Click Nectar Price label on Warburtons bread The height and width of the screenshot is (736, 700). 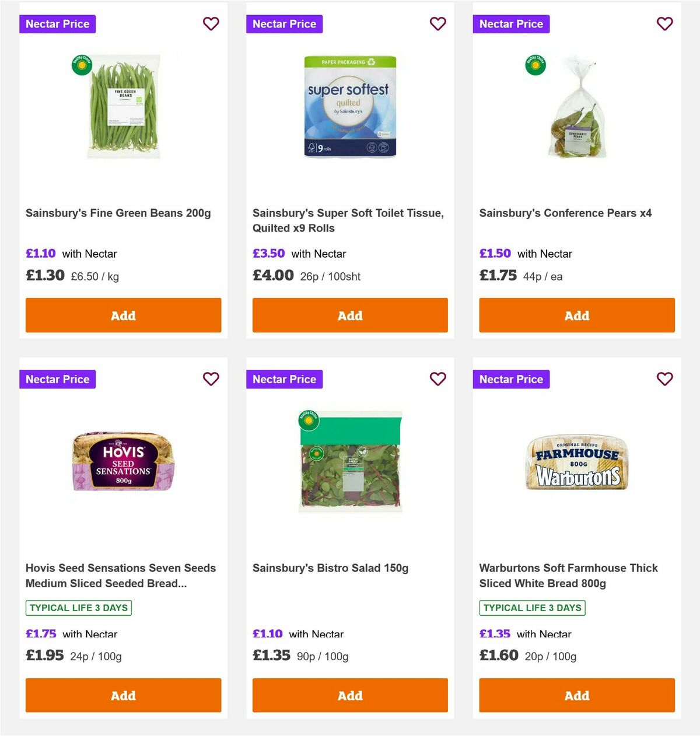click(x=511, y=379)
